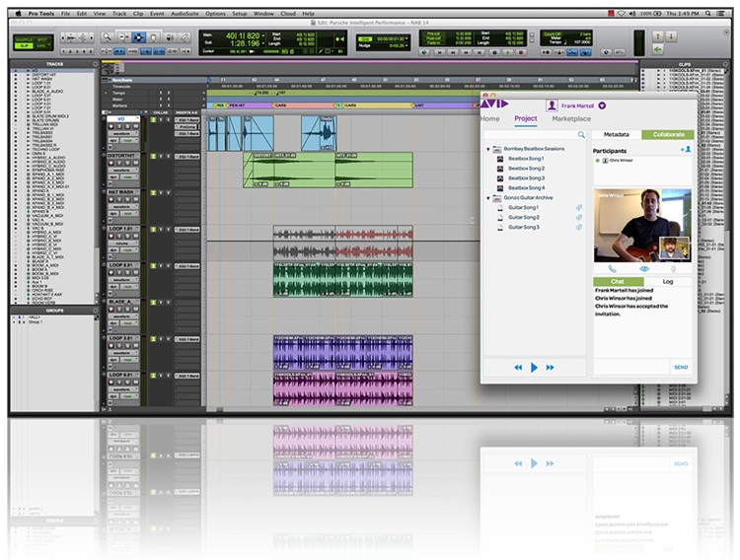Click the phone call icon below video

click(612, 268)
